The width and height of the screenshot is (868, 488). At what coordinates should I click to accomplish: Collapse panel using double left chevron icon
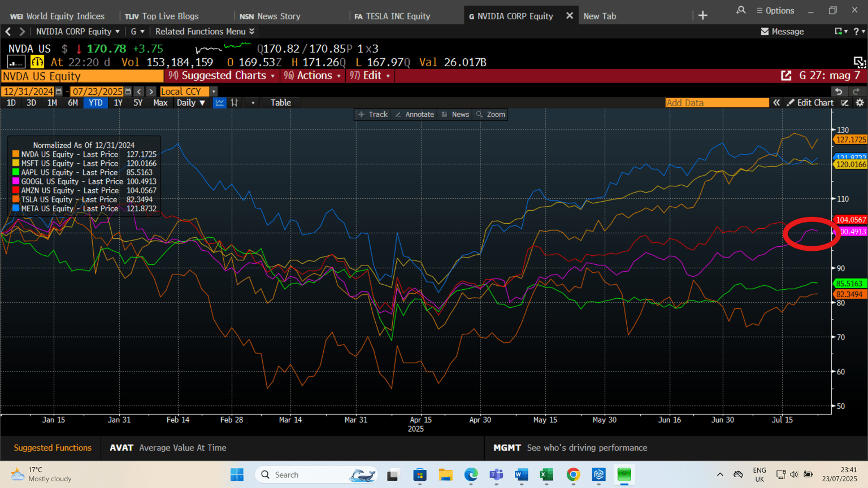point(776,103)
